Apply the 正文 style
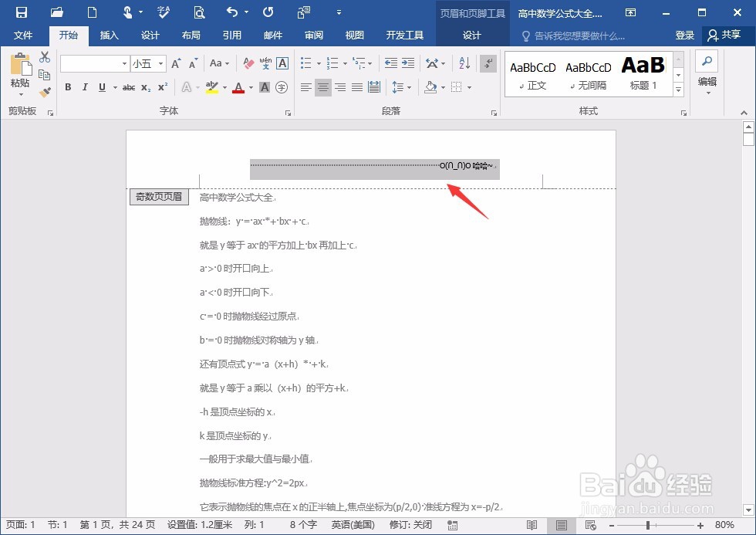Image resolution: width=756 pixels, height=535 pixels. 533,75
